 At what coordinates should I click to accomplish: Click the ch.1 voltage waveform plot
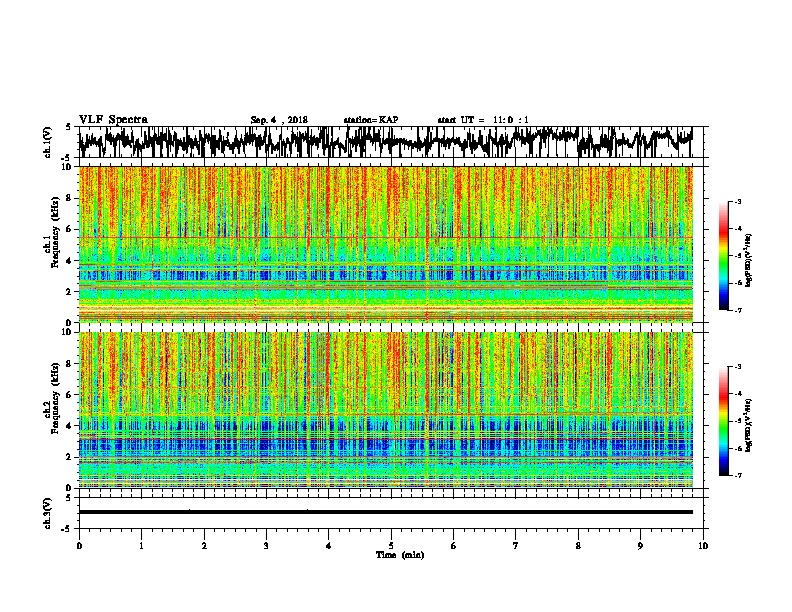pos(386,142)
